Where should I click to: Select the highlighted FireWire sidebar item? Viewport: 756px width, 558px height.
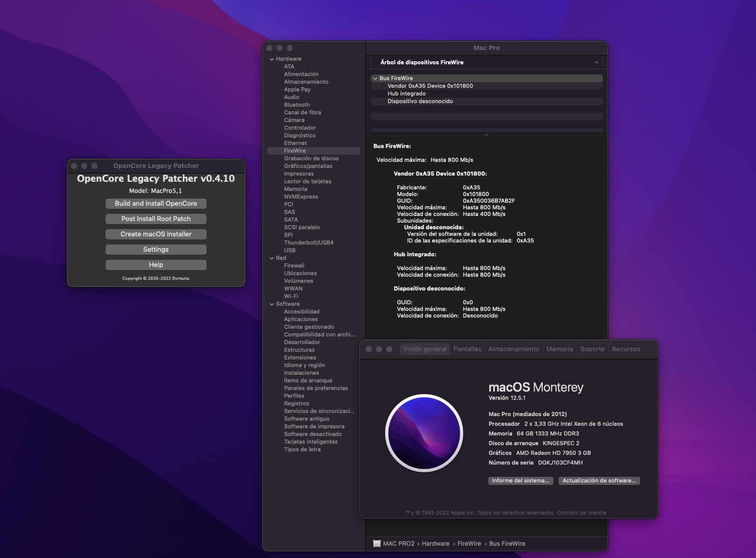click(314, 151)
